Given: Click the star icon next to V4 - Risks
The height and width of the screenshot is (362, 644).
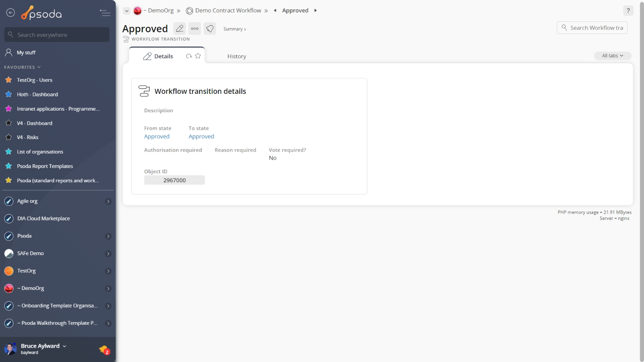Looking at the screenshot, I should [8, 137].
